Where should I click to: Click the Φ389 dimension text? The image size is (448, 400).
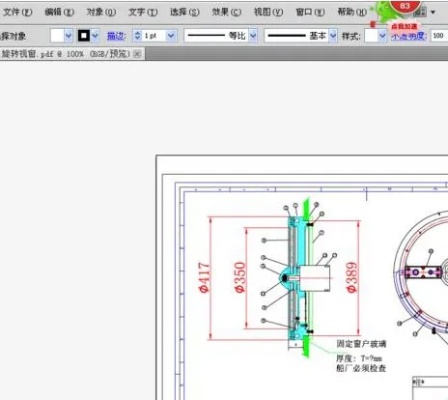point(352,277)
